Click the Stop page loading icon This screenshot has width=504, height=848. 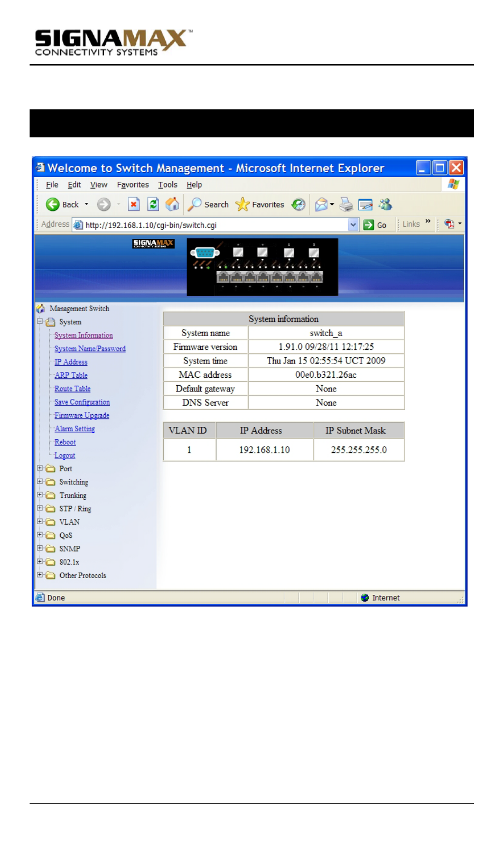[x=134, y=204]
